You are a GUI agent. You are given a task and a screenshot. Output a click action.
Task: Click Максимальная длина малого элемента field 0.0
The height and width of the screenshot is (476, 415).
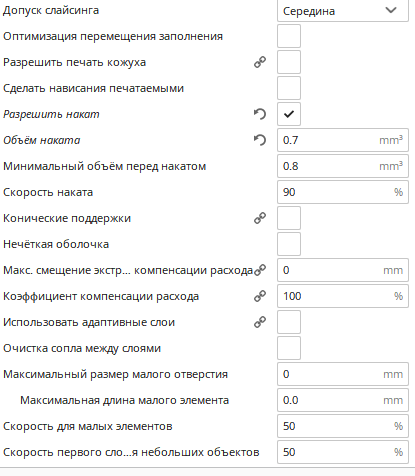coord(343,400)
